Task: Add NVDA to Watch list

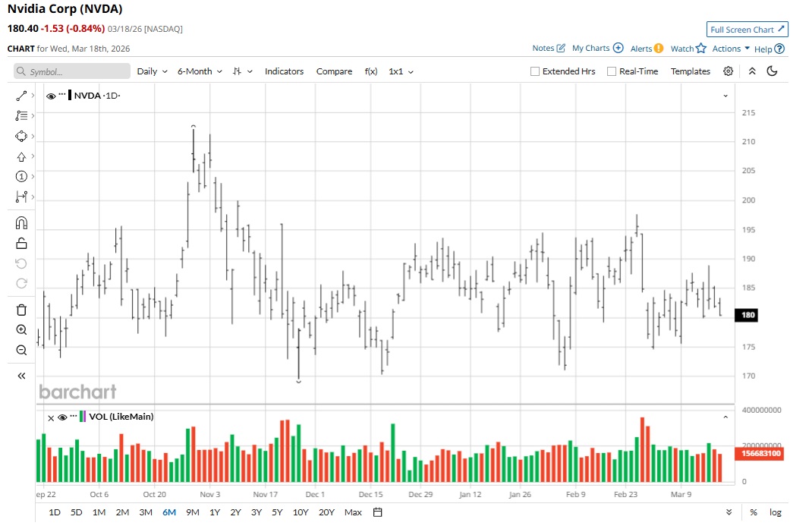Action: (688, 49)
